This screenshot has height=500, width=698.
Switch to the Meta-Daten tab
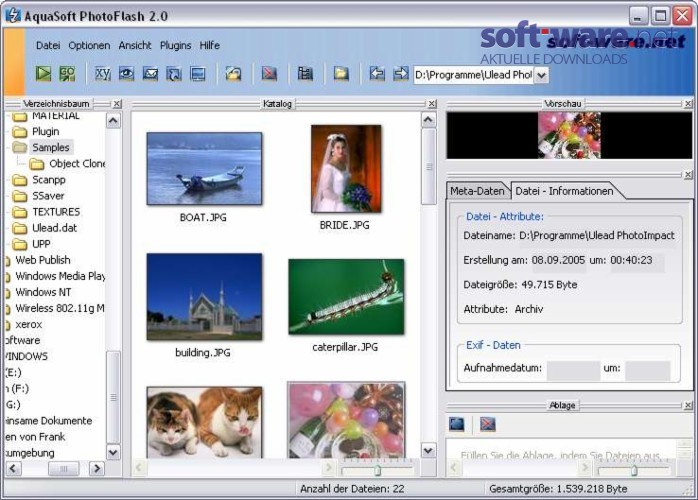tap(477, 191)
